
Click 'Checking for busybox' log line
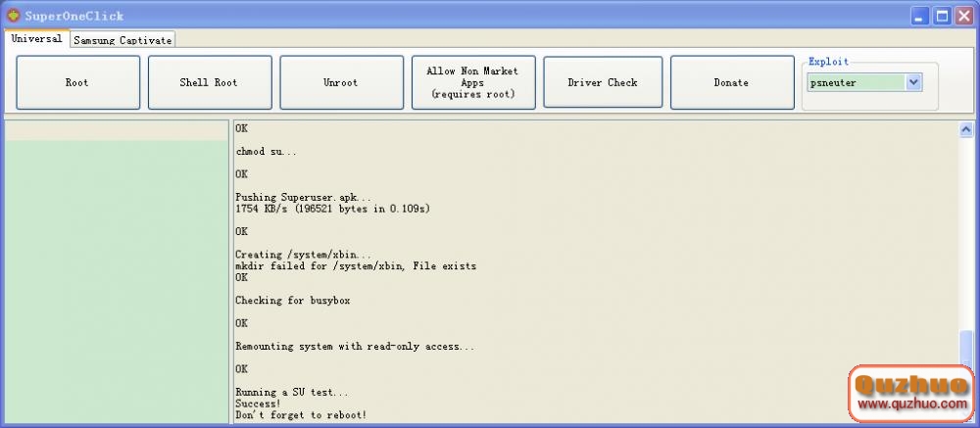point(292,301)
